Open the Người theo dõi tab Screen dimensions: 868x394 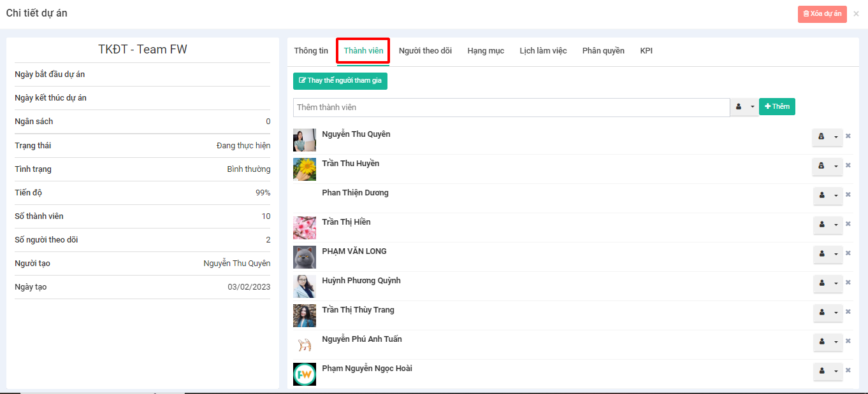pyautogui.click(x=425, y=51)
